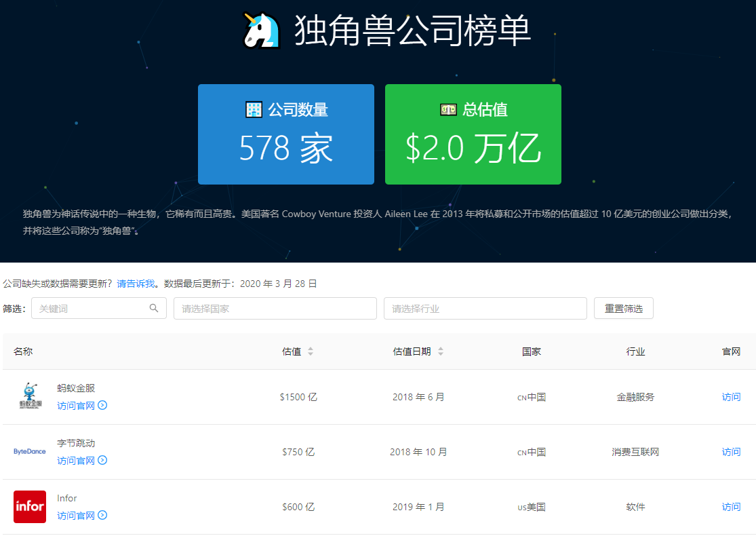Click the Infor company name text
The height and width of the screenshot is (536, 756).
click(66, 498)
